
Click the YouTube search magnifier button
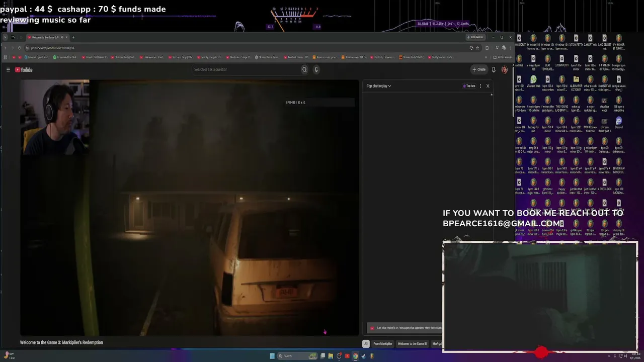click(x=304, y=69)
